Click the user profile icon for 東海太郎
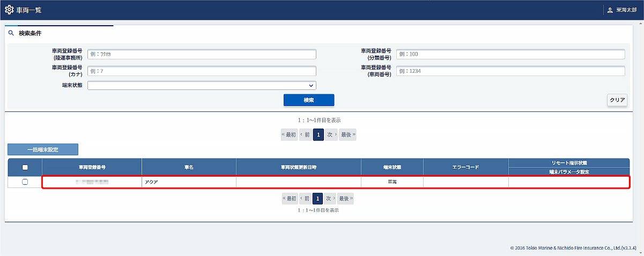 coord(610,10)
